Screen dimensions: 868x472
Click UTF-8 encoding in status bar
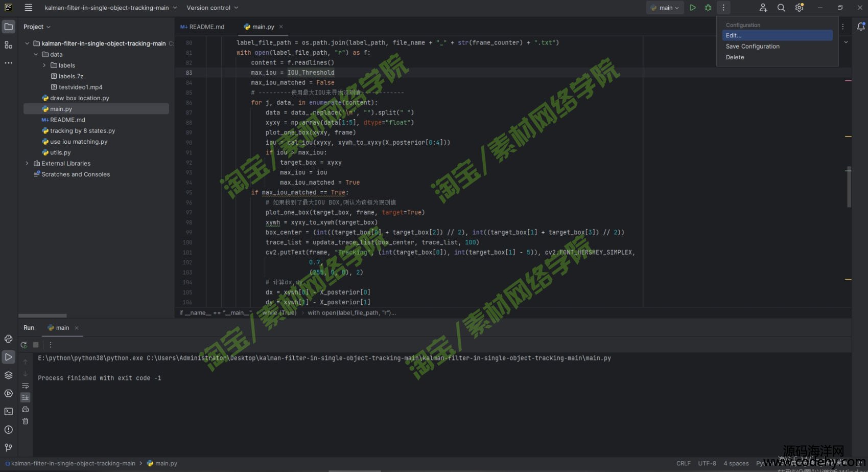click(707, 463)
